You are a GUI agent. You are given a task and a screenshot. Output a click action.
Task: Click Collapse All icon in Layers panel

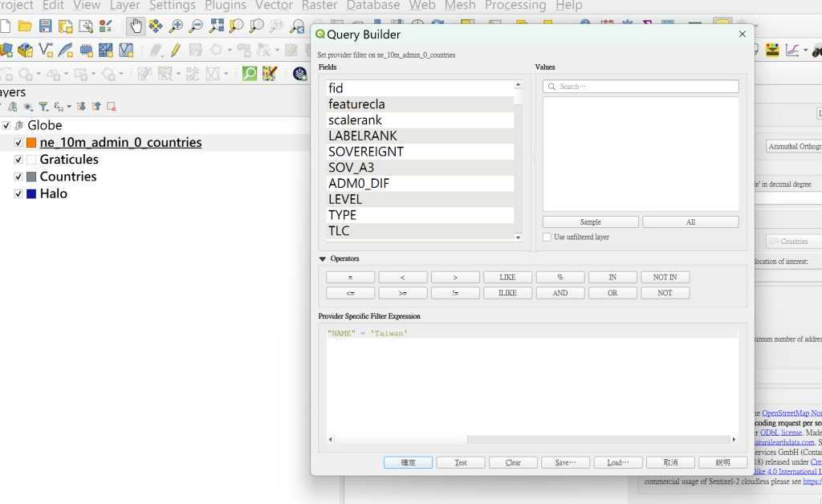coord(96,107)
